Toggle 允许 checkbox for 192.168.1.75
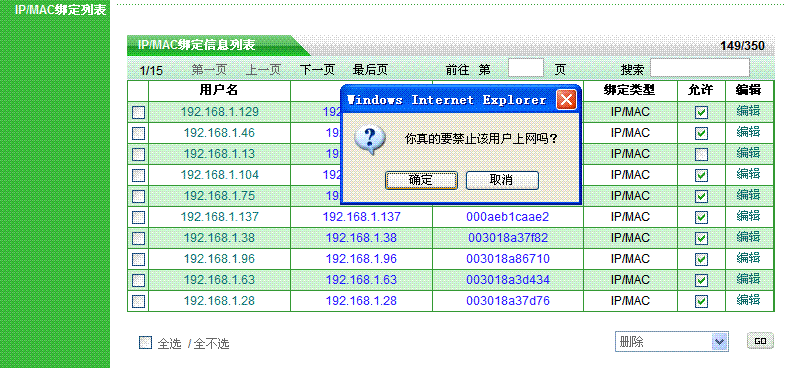This screenshot has height=368, width=787. click(701, 196)
